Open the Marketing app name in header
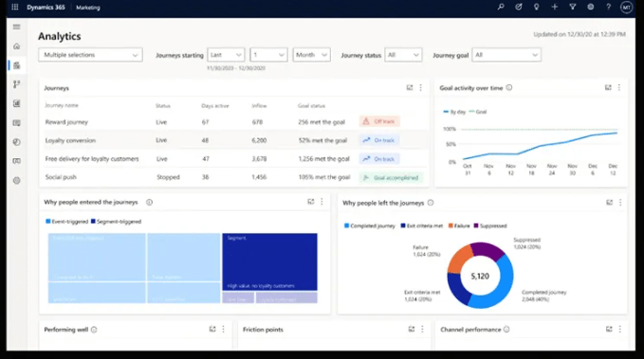Viewport: 644px width, 359px height. click(x=88, y=8)
